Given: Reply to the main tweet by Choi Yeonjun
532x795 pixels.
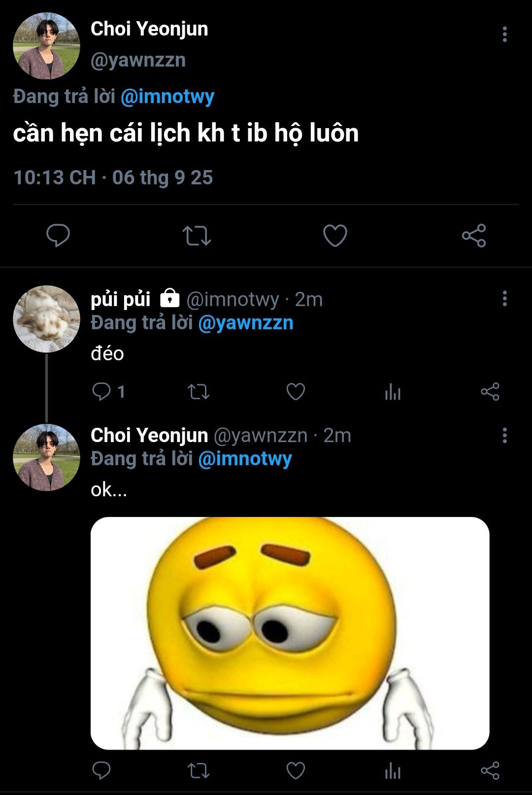Looking at the screenshot, I should 58,235.
